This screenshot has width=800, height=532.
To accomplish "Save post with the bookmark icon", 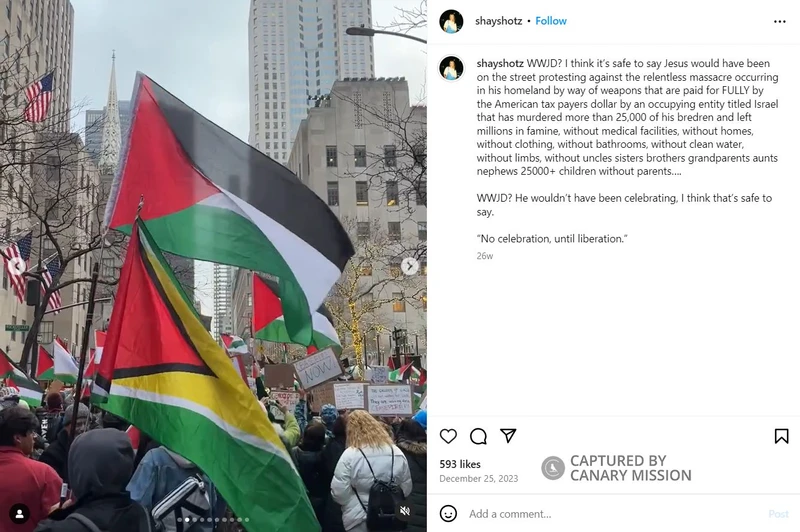I will click(x=781, y=436).
